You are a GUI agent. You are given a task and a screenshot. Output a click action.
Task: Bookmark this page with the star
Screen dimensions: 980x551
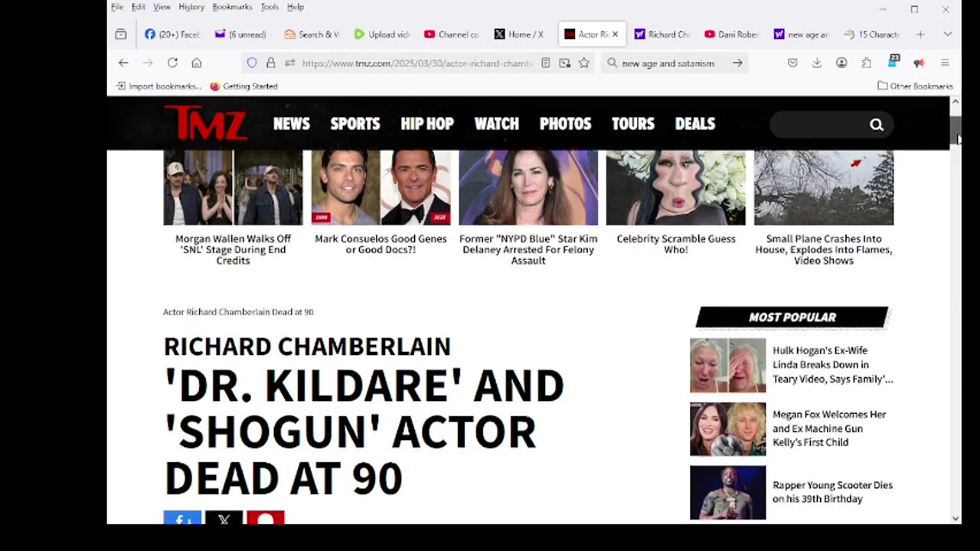point(584,63)
